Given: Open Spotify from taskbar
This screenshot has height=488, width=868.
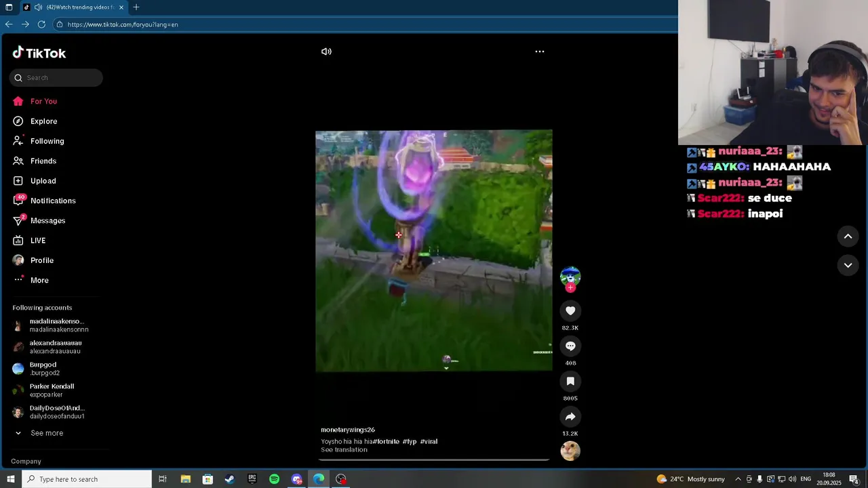Looking at the screenshot, I should (274, 479).
